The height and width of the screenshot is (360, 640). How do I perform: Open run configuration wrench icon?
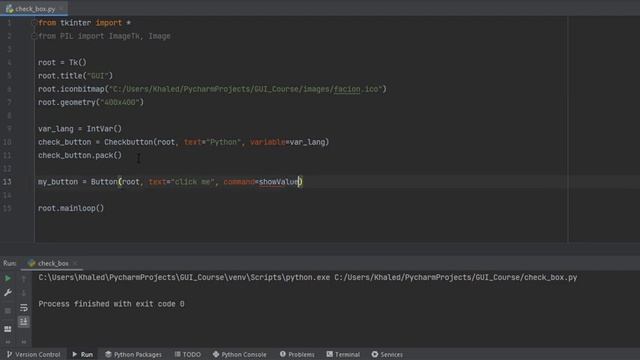pyautogui.click(x=8, y=293)
